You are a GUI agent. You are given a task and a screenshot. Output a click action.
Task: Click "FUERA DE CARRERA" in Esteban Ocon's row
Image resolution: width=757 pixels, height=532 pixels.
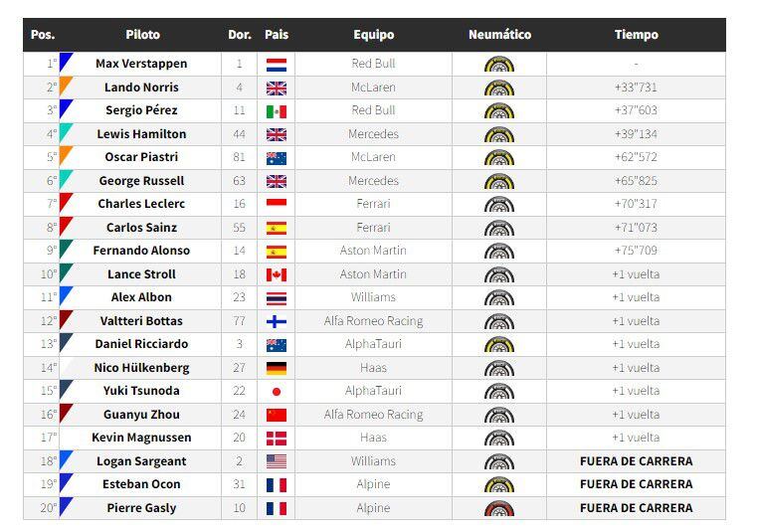pyautogui.click(x=636, y=484)
